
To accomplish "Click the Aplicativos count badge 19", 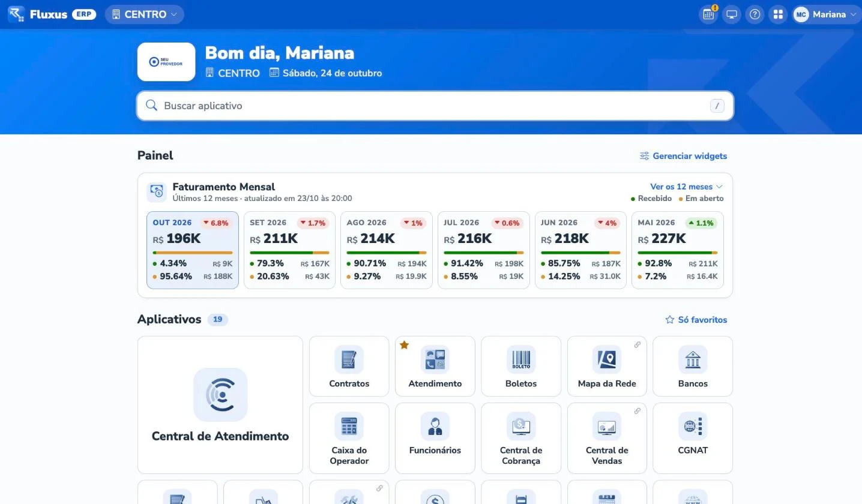I will tap(217, 319).
